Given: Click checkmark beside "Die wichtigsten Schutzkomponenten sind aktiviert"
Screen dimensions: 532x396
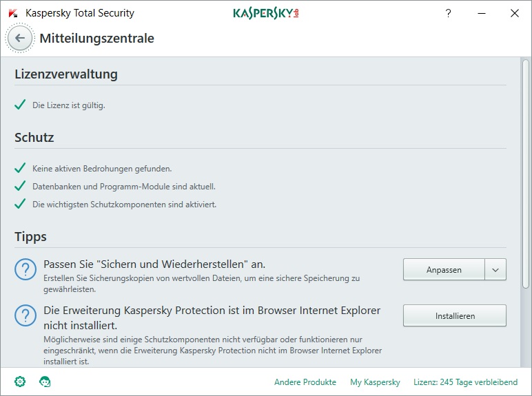Looking at the screenshot, I should pos(20,204).
